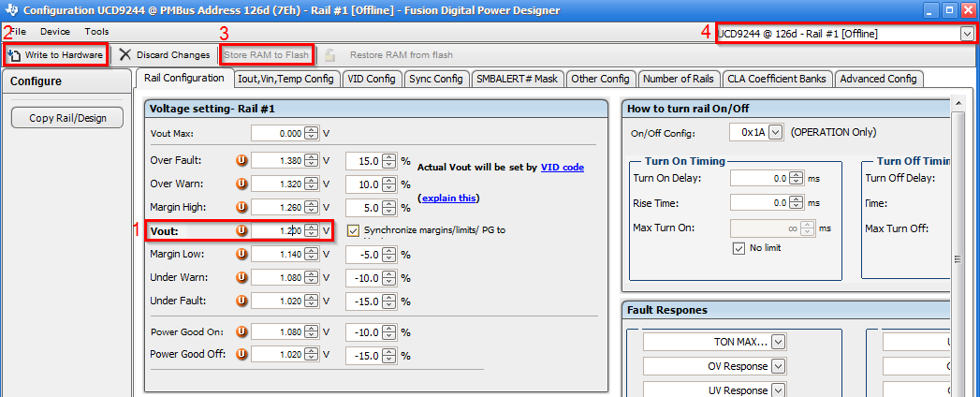Click the Write to Hardware button
The width and height of the screenshot is (980, 397).
tap(57, 55)
